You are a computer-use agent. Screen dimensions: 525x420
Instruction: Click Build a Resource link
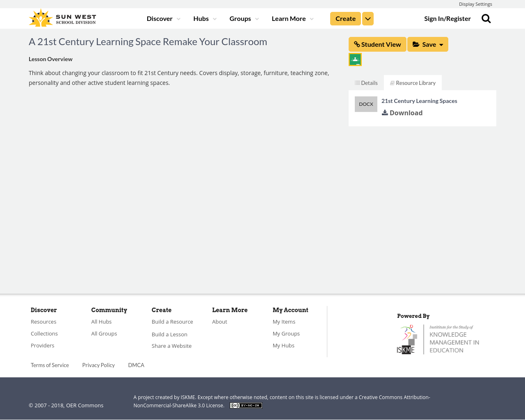pos(172,322)
